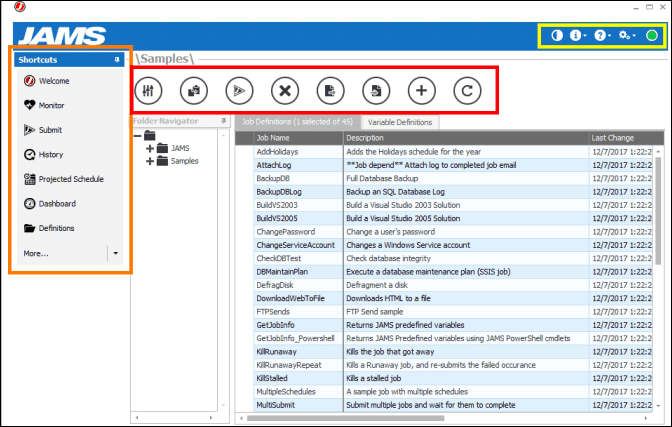Open the Projected Schedule shortcut

tap(64, 179)
